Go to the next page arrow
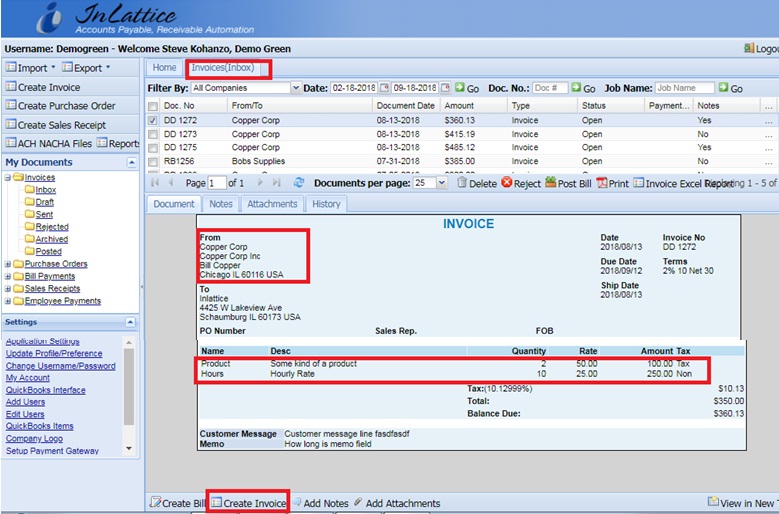 pos(259,183)
